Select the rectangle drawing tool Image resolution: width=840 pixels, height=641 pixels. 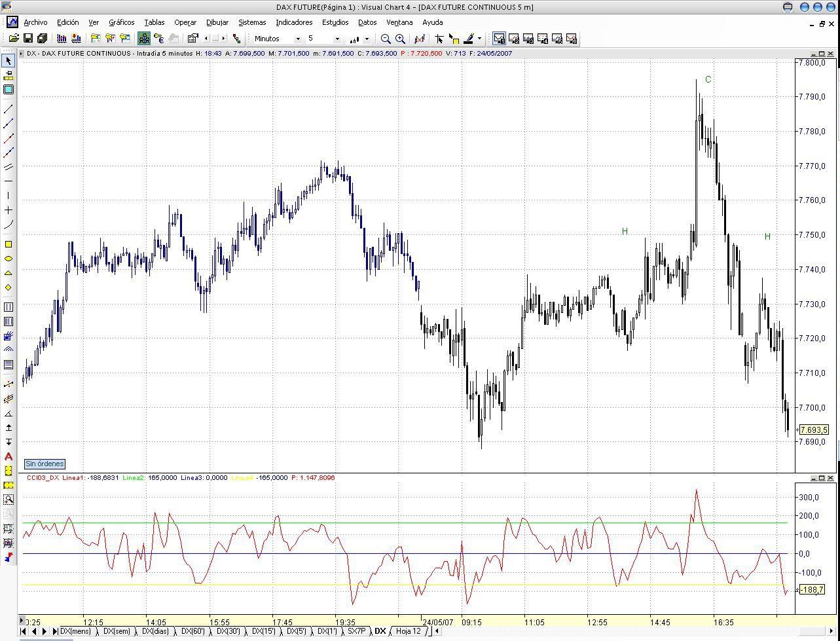click(x=9, y=244)
